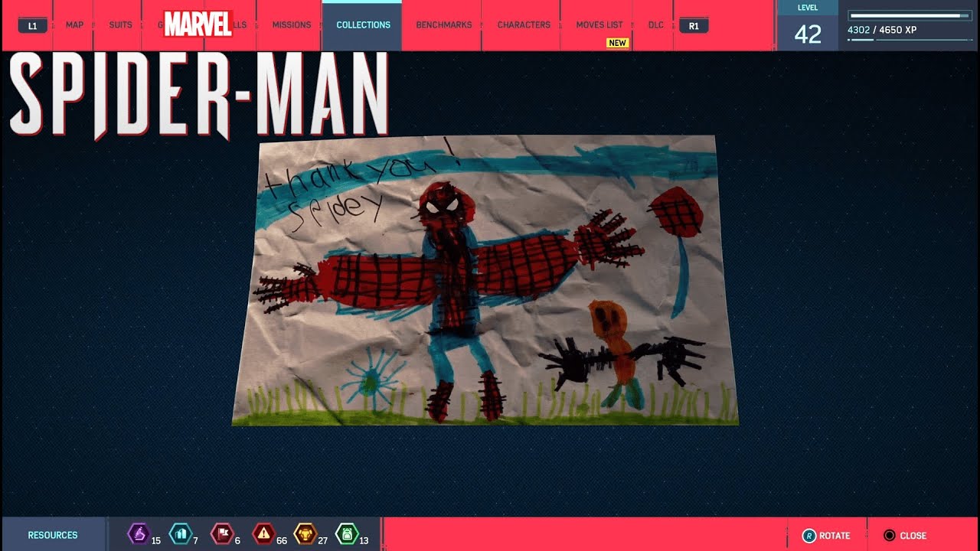Click the backpack token count 13

pyautogui.click(x=364, y=540)
